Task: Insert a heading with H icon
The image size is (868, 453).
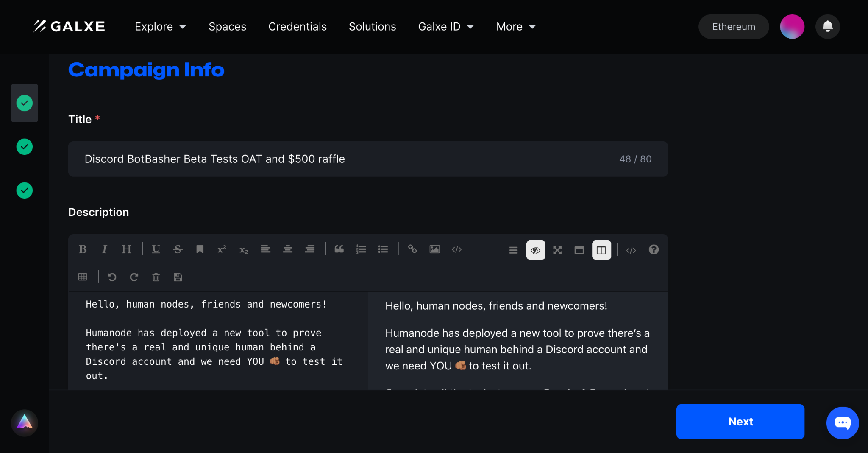Action: [x=126, y=249]
